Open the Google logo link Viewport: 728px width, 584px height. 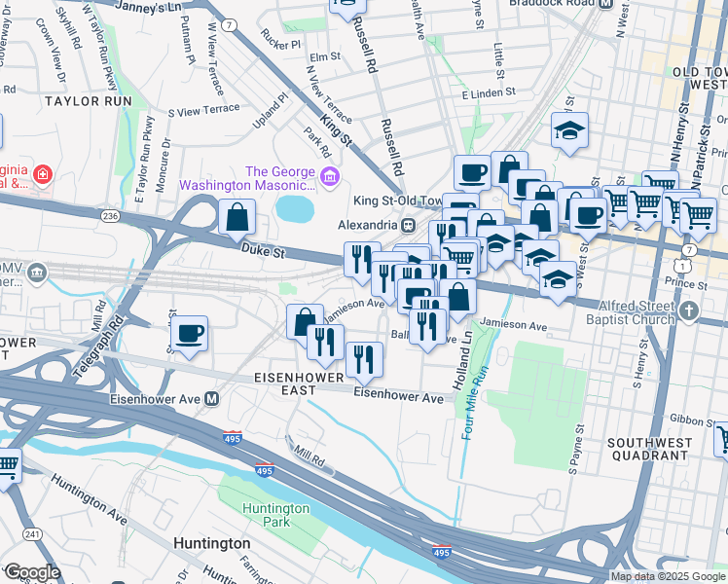point(32,572)
